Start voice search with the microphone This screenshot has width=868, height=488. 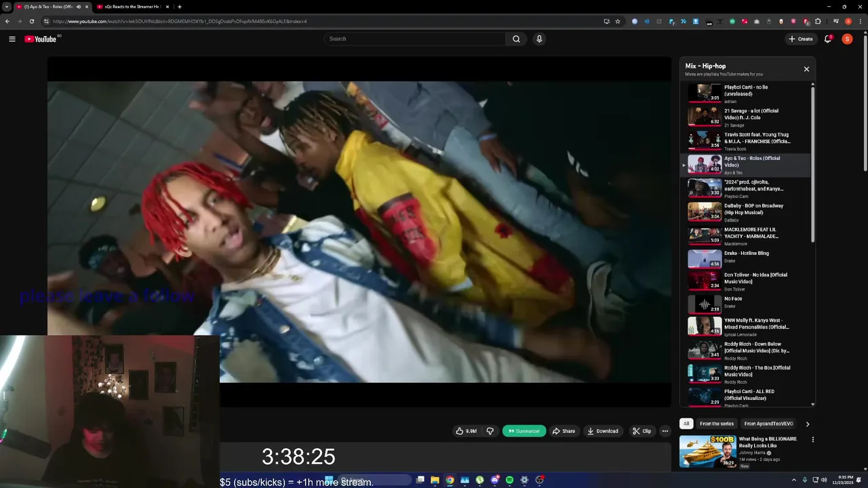539,39
